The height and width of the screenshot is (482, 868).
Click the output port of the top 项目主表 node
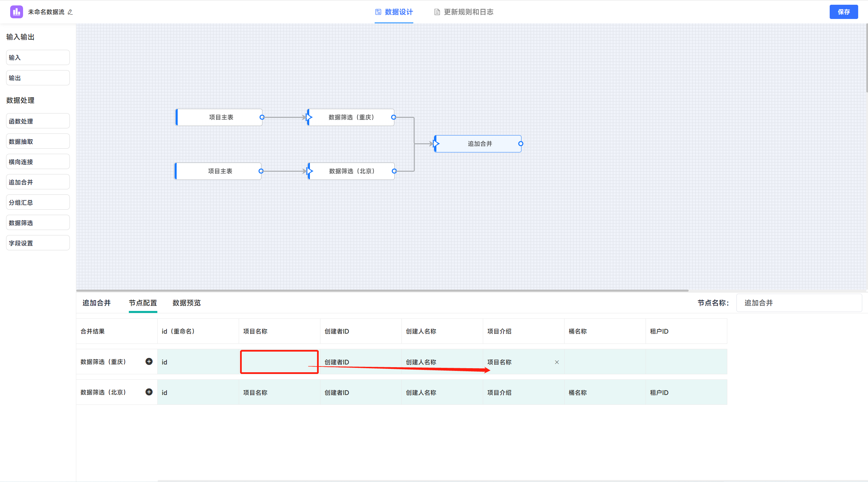click(262, 117)
